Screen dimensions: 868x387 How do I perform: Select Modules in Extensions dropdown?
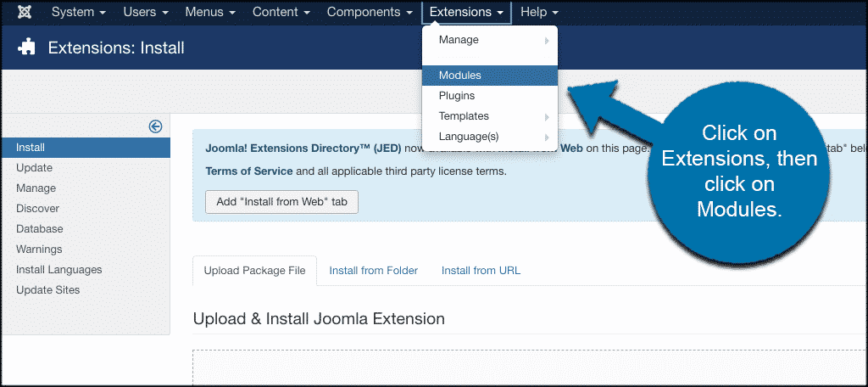click(490, 76)
